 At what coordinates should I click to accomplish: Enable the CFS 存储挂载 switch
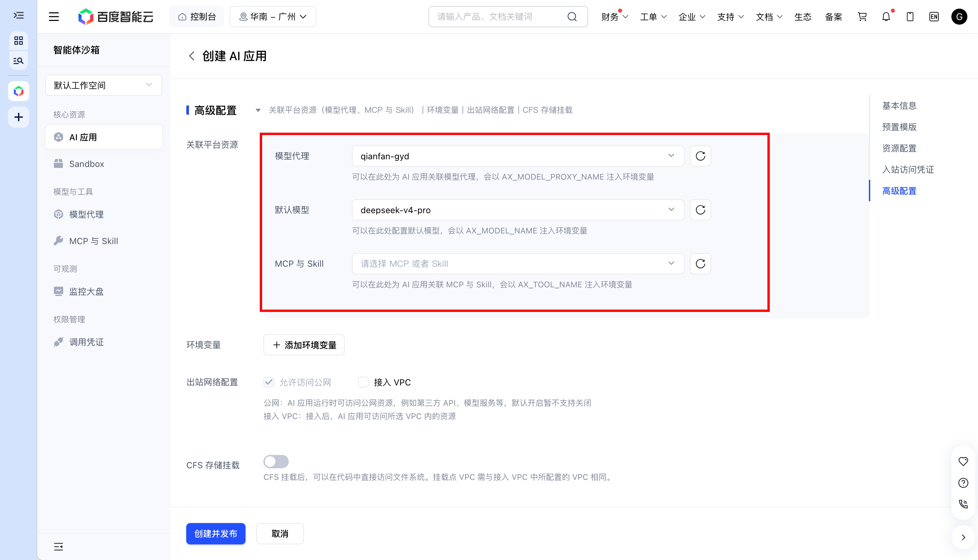point(276,461)
